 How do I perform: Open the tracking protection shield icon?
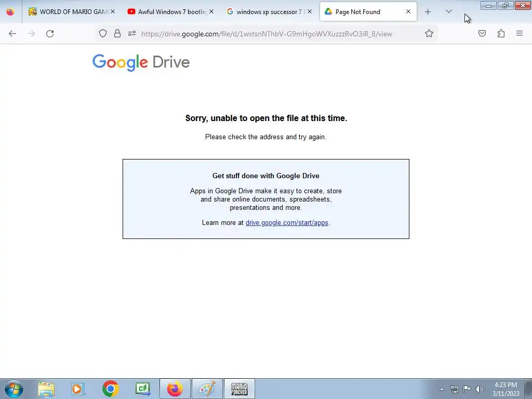[103, 33]
